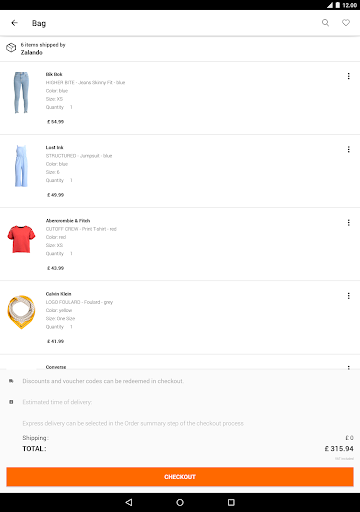Open wishlist via the heart icon
The width and height of the screenshot is (360, 512).
click(346, 23)
